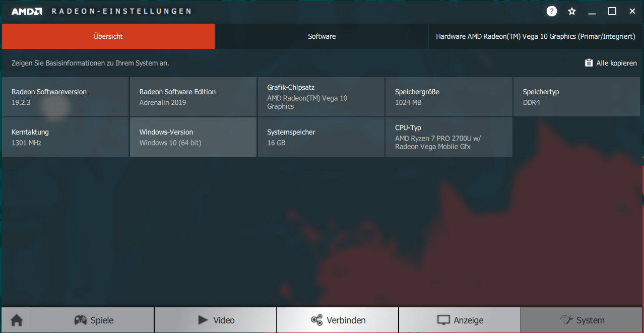
Task: Click the 'Adrenalin 2019' value text
Action: 163,102
